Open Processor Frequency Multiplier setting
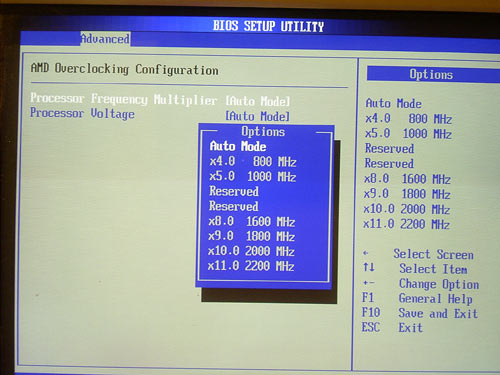Screen dimensions: 500x375 pyautogui.click(x=160, y=100)
